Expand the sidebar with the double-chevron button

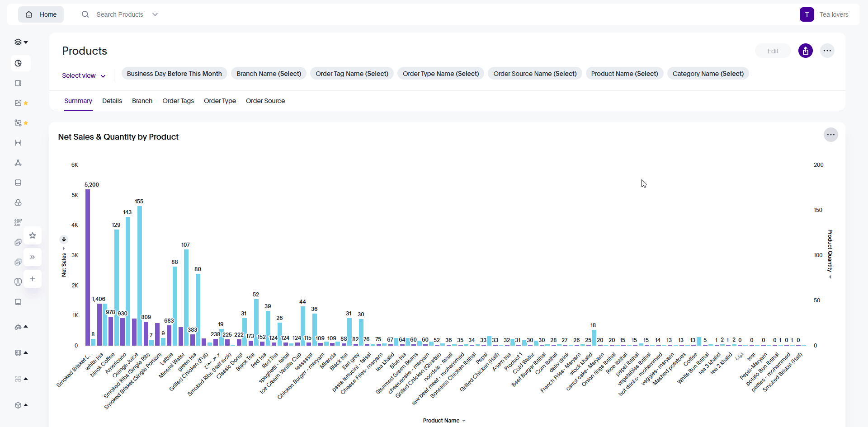[x=32, y=257]
